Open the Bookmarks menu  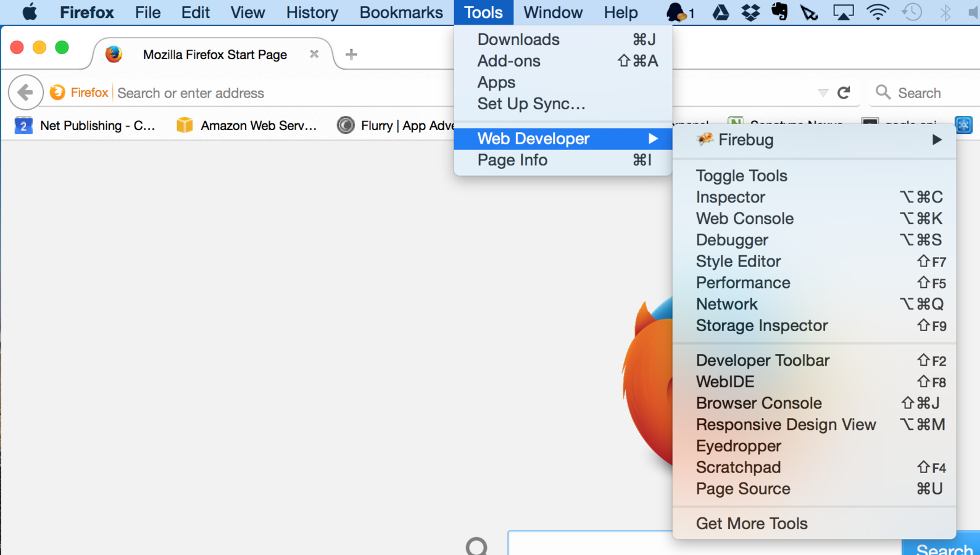[x=401, y=12]
